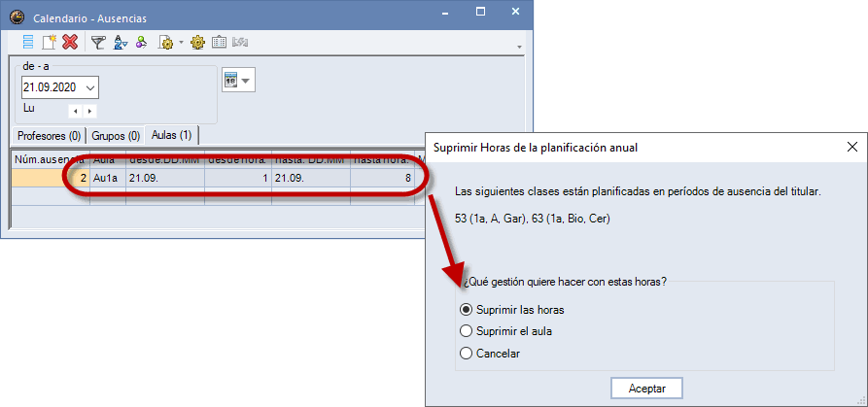
Task: Create a new absence entry
Action: coord(49,42)
